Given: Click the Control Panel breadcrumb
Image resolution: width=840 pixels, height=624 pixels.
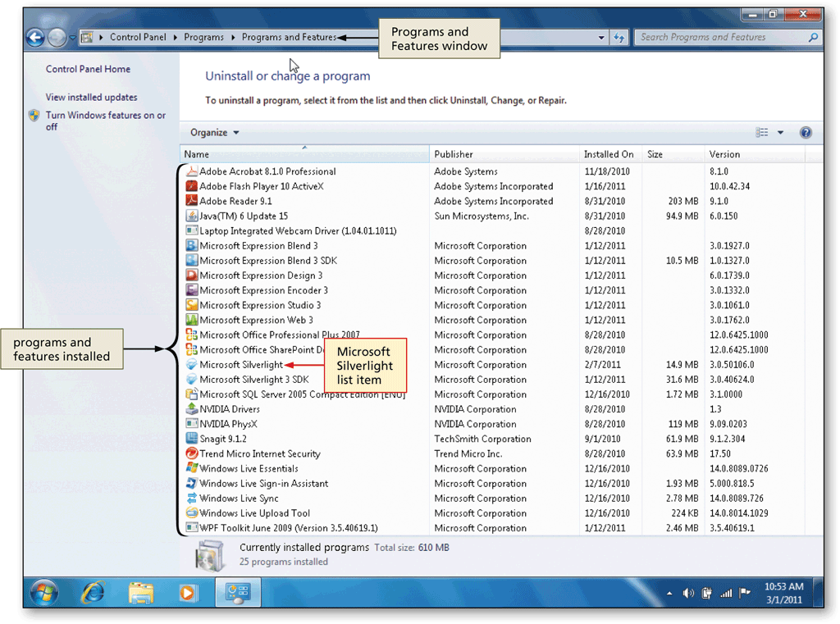Looking at the screenshot, I should (138, 37).
